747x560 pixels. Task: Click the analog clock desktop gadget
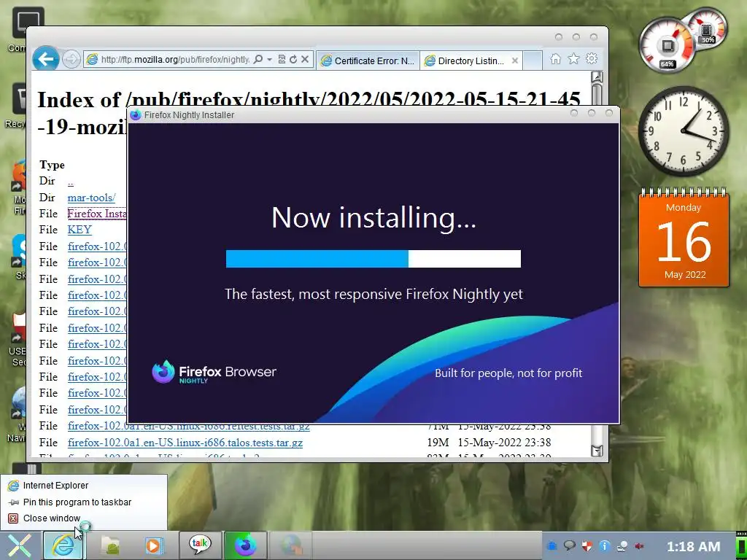(684, 131)
